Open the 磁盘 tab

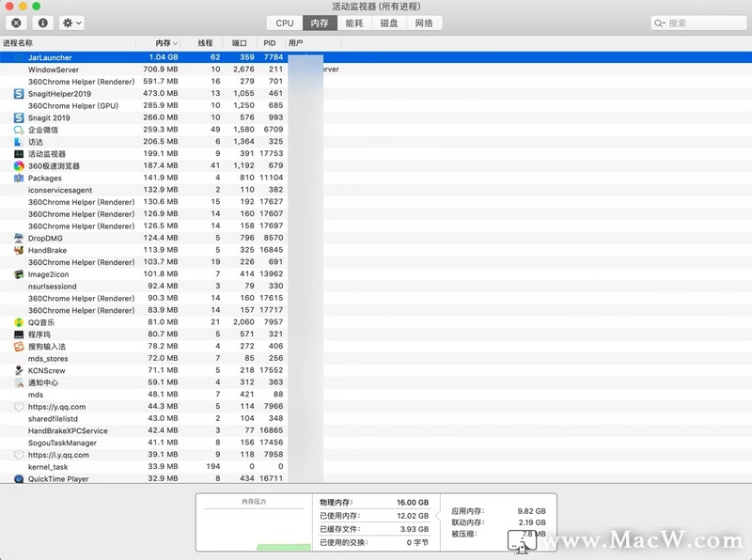point(389,23)
